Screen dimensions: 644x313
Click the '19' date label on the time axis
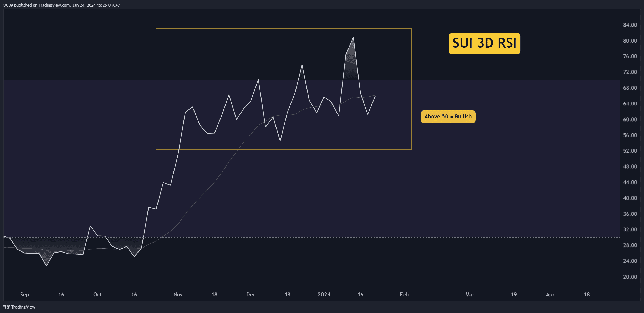514,295
